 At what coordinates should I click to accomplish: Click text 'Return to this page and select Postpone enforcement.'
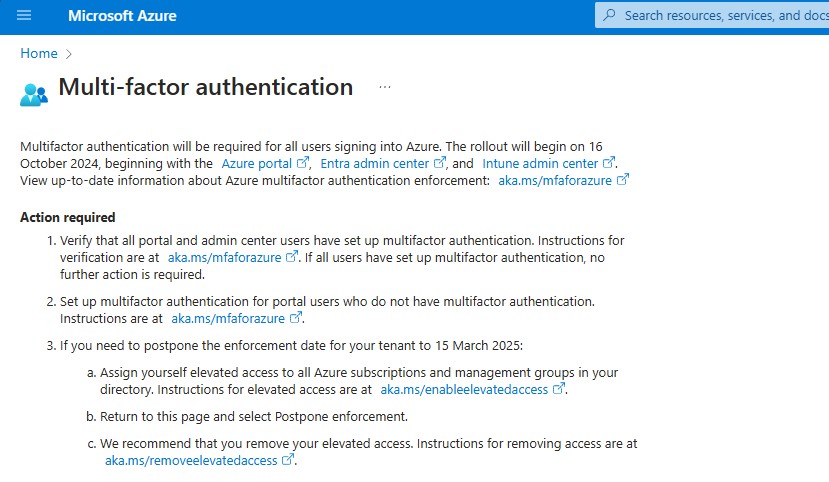(x=254, y=416)
